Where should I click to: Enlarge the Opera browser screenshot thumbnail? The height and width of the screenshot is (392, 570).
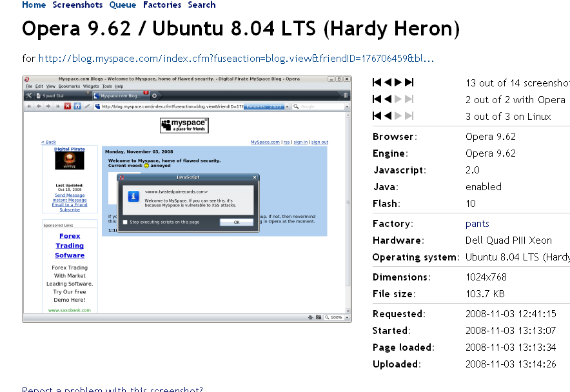[187, 199]
